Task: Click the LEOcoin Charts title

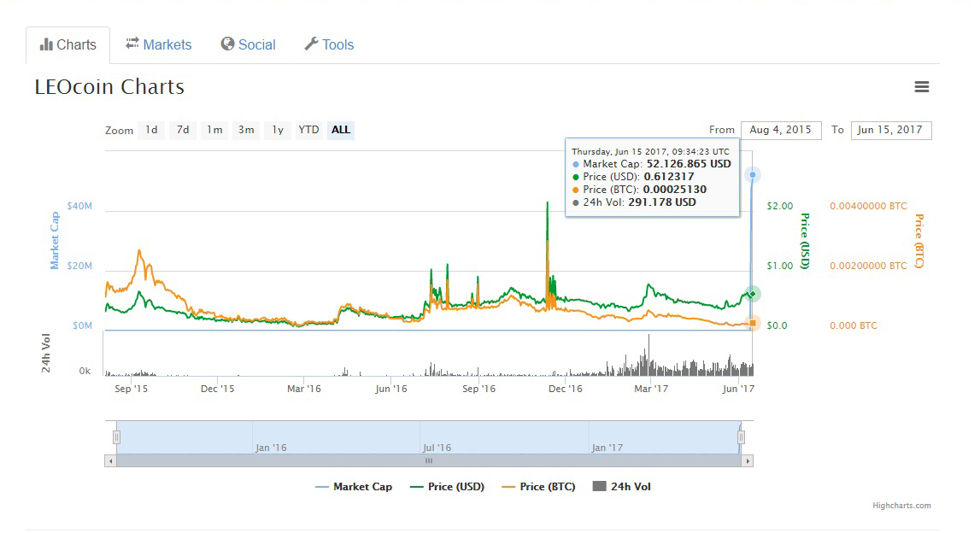Action: tap(109, 87)
